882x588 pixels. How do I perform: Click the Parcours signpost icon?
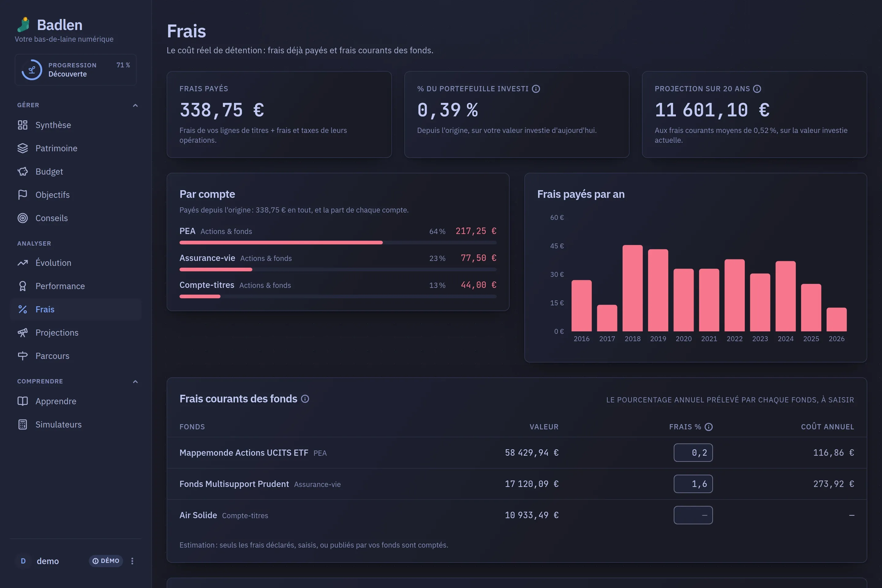[22, 356]
